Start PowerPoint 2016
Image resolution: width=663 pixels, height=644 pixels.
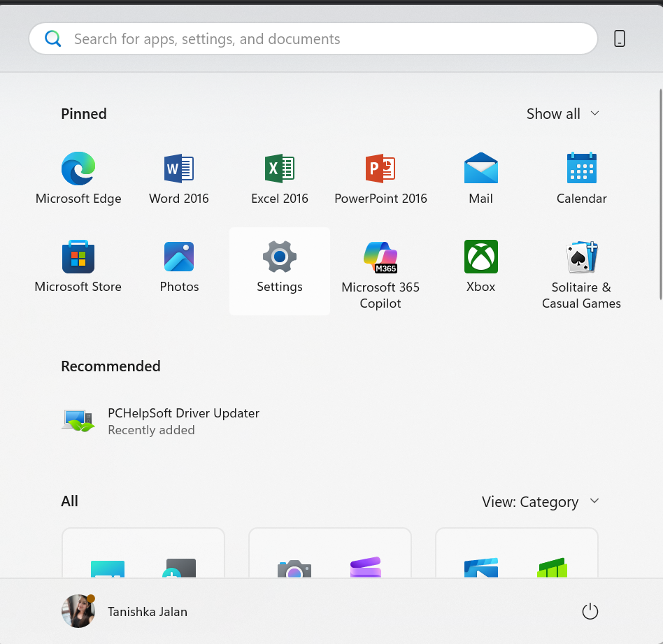tap(380, 178)
